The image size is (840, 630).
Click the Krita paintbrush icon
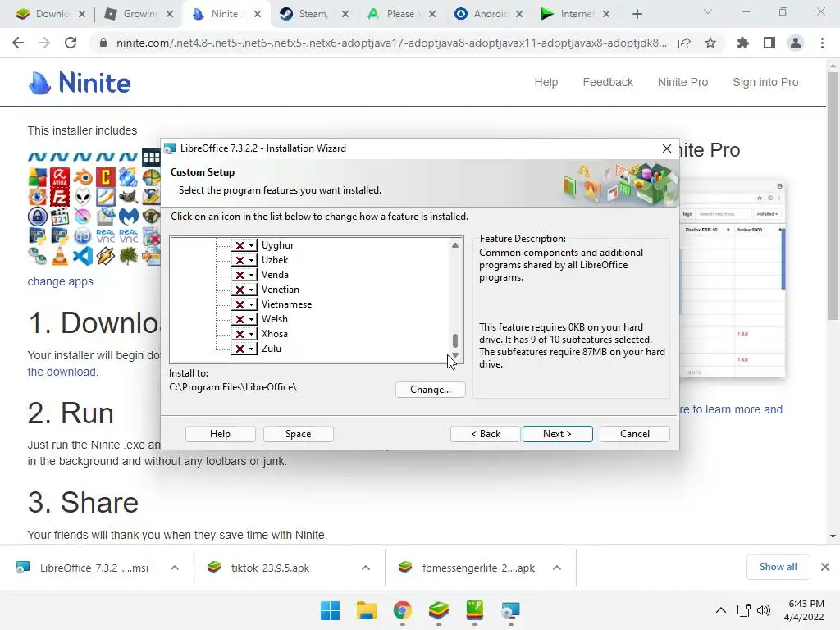click(83, 217)
